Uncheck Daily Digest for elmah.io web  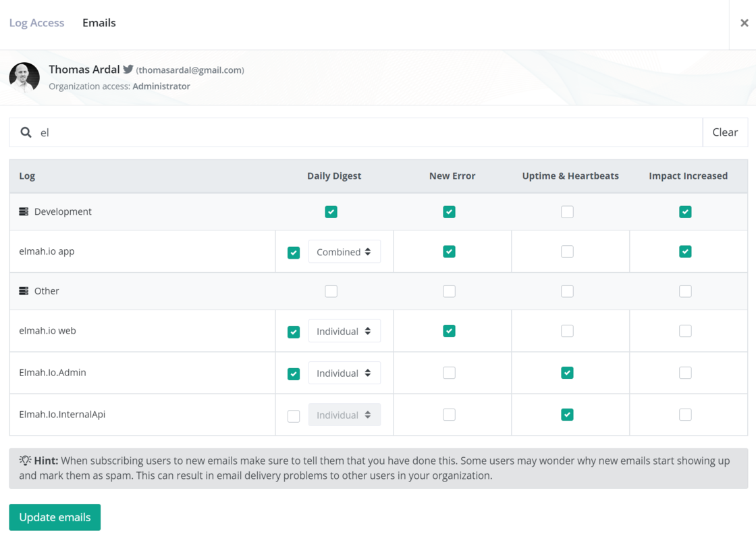coord(293,332)
